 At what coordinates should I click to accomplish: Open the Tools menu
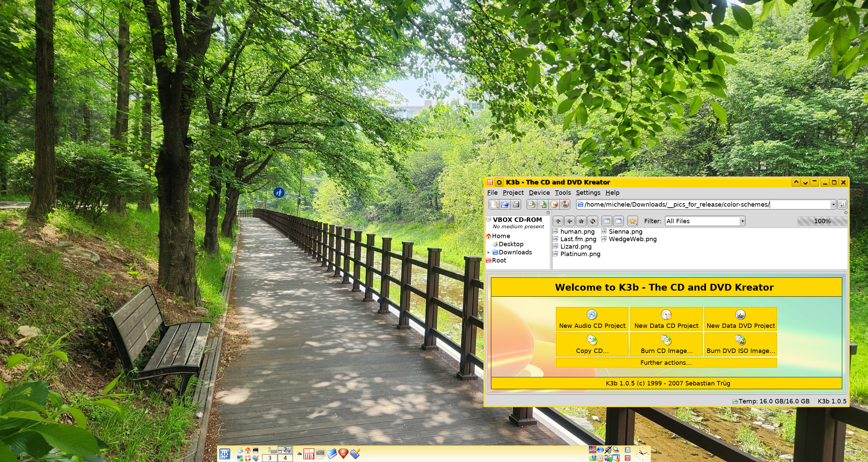coord(563,193)
